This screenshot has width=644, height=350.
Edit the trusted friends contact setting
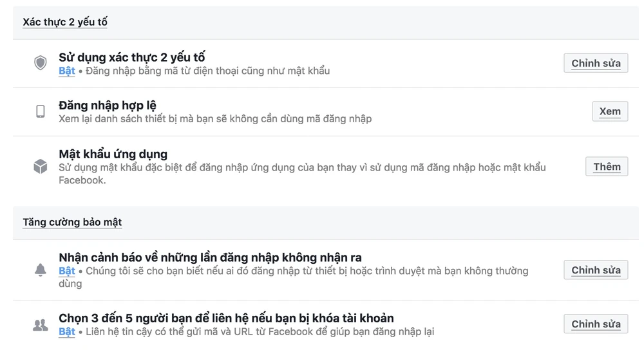click(596, 324)
